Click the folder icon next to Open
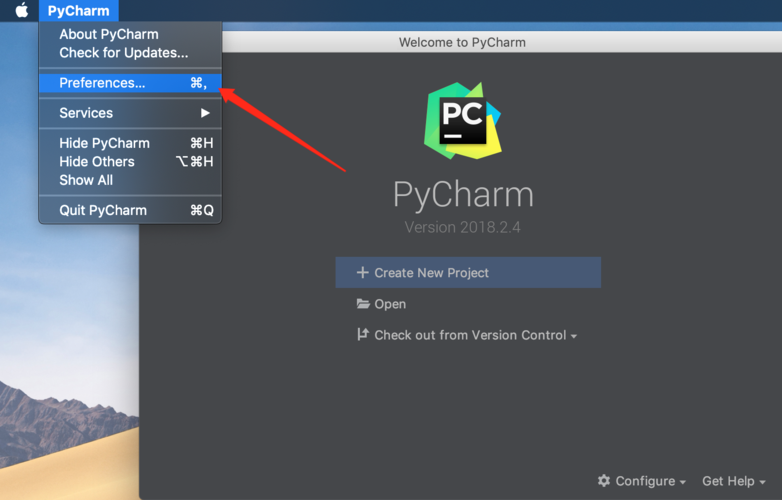This screenshot has width=782, height=500. [x=363, y=304]
